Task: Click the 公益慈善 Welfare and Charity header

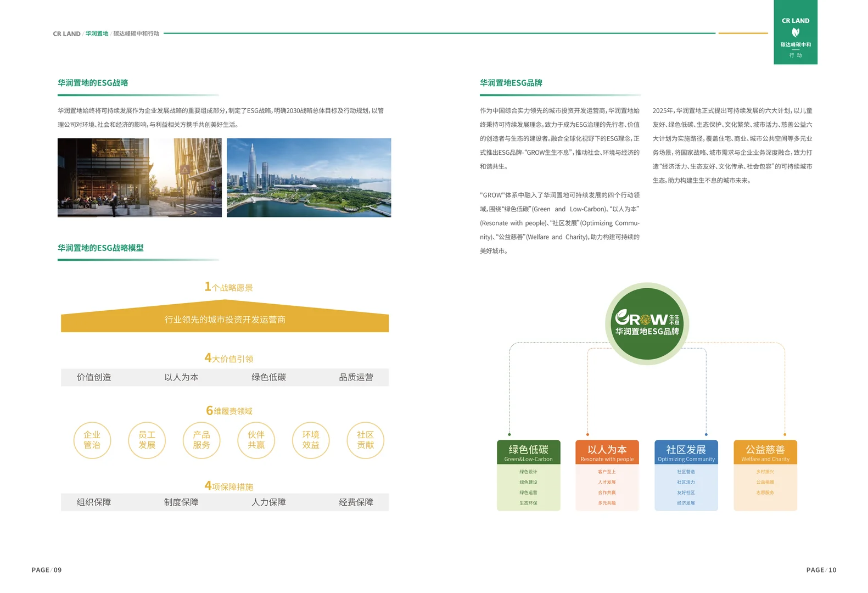Action: click(x=765, y=452)
